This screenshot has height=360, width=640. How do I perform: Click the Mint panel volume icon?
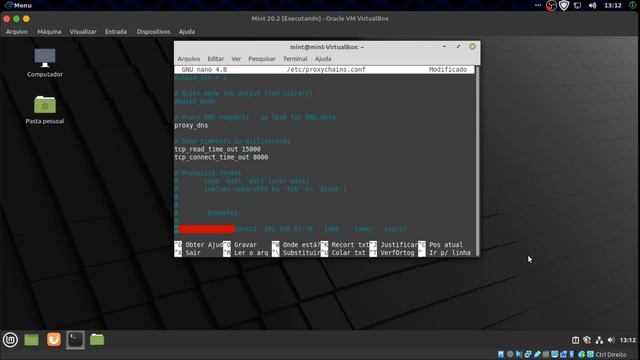[611, 340]
